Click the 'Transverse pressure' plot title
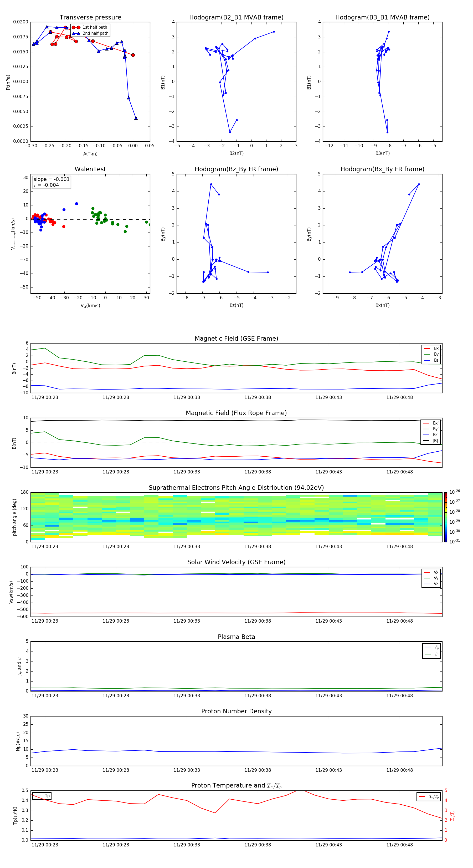This screenshot has width=473, height=868. pos(90,18)
